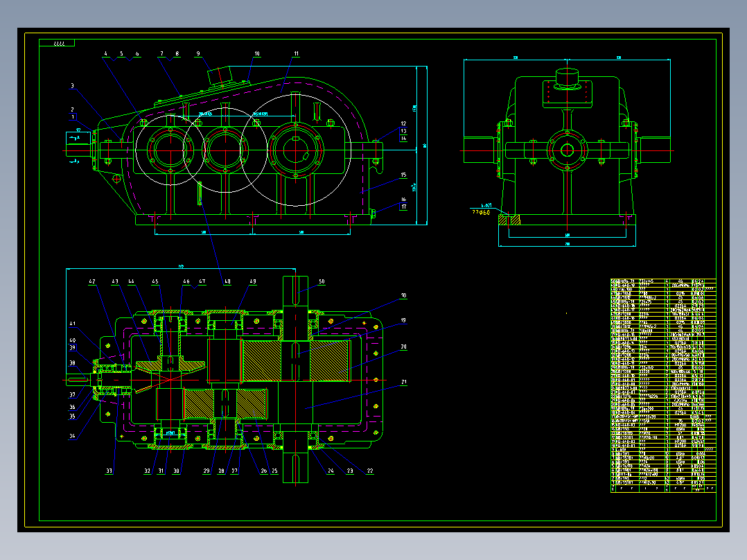Select part label 23

click(x=350, y=471)
